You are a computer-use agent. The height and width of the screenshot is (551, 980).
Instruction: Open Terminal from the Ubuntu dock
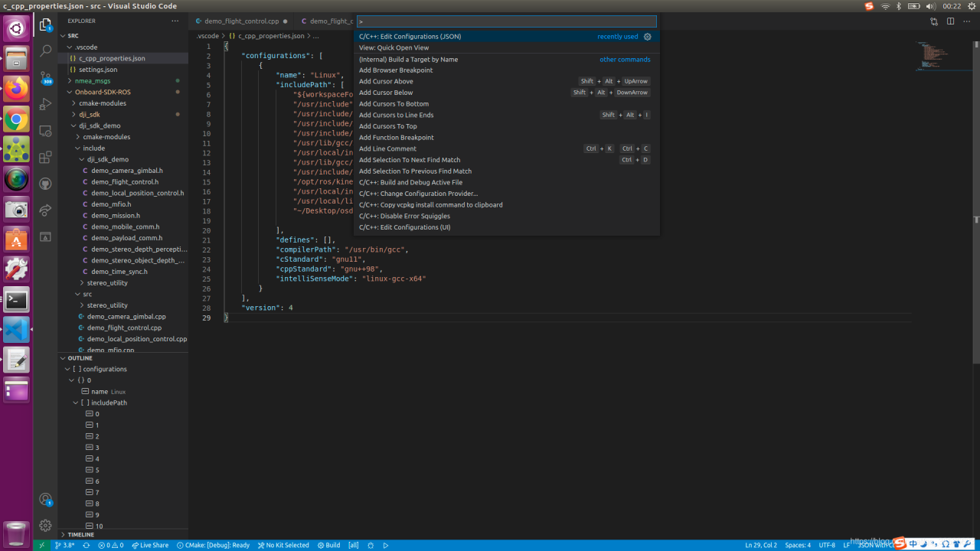pyautogui.click(x=16, y=300)
